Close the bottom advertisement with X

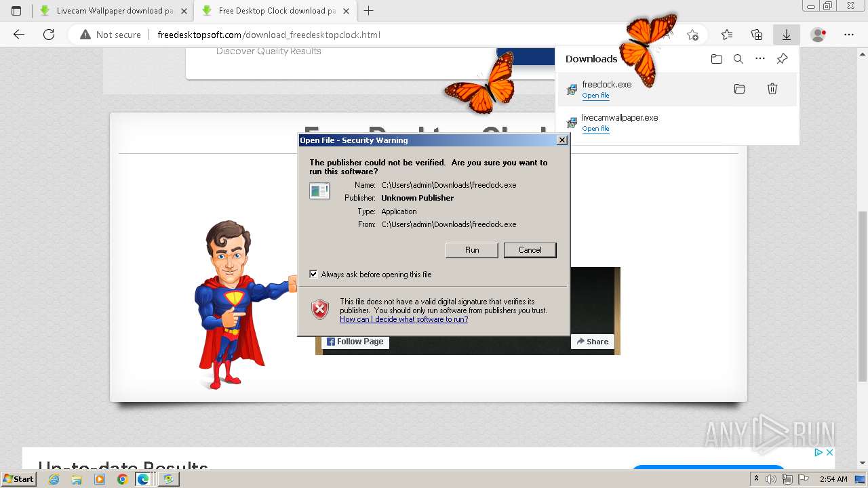click(829, 452)
